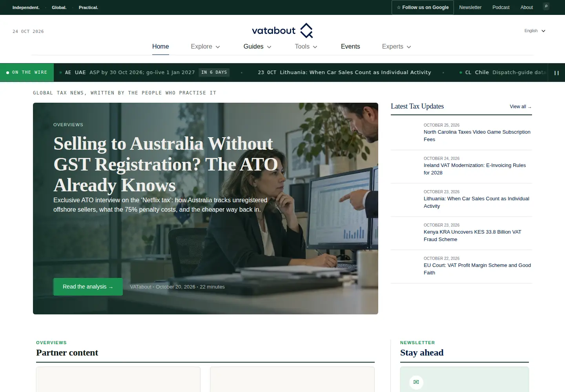Viewport: 565px width, 392px height.
Task: Open the Ireland VAT Modernization article
Action: pyautogui.click(x=475, y=169)
